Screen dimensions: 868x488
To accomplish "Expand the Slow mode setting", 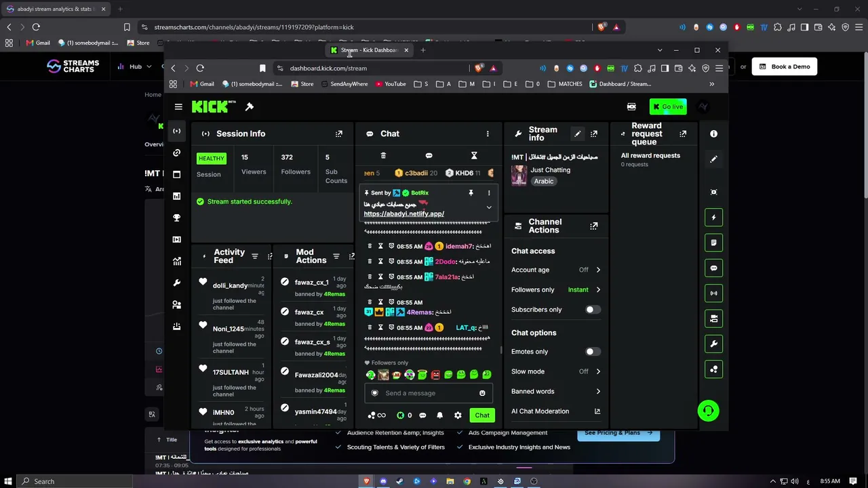I will click(598, 371).
